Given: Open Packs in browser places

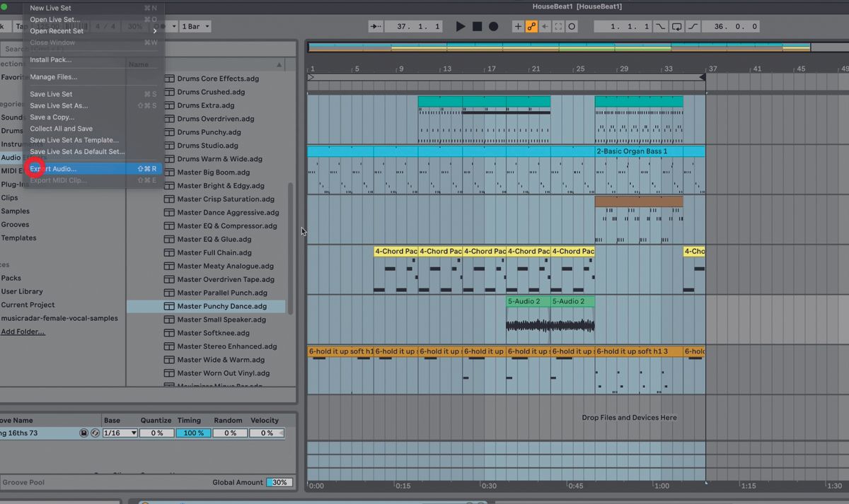Looking at the screenshot, I should click(11, 279).
